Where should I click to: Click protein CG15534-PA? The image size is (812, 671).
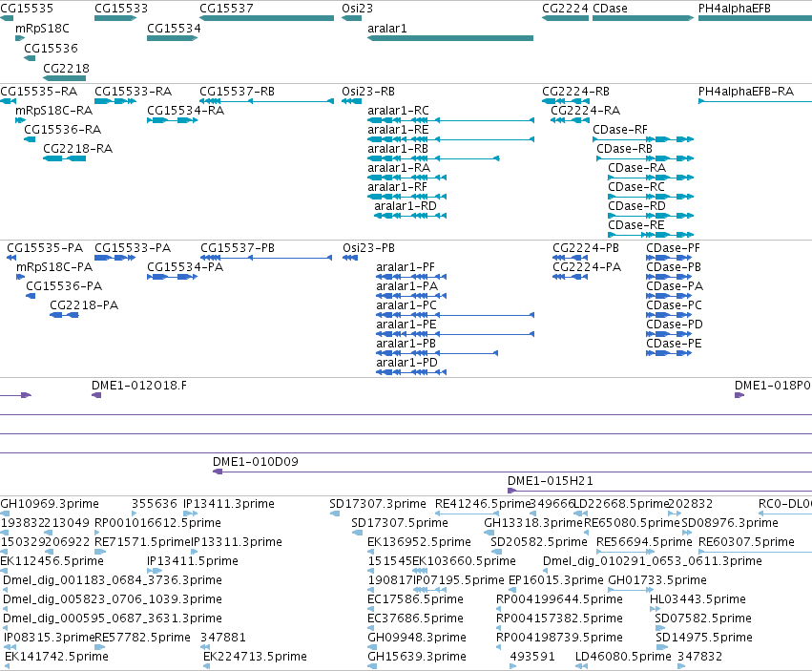173,277
